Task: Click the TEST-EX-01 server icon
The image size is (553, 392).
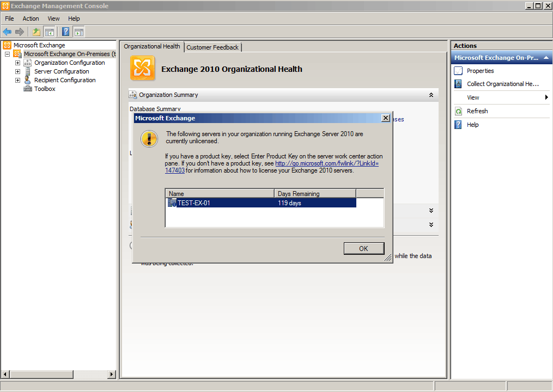Action: point(172,203)
